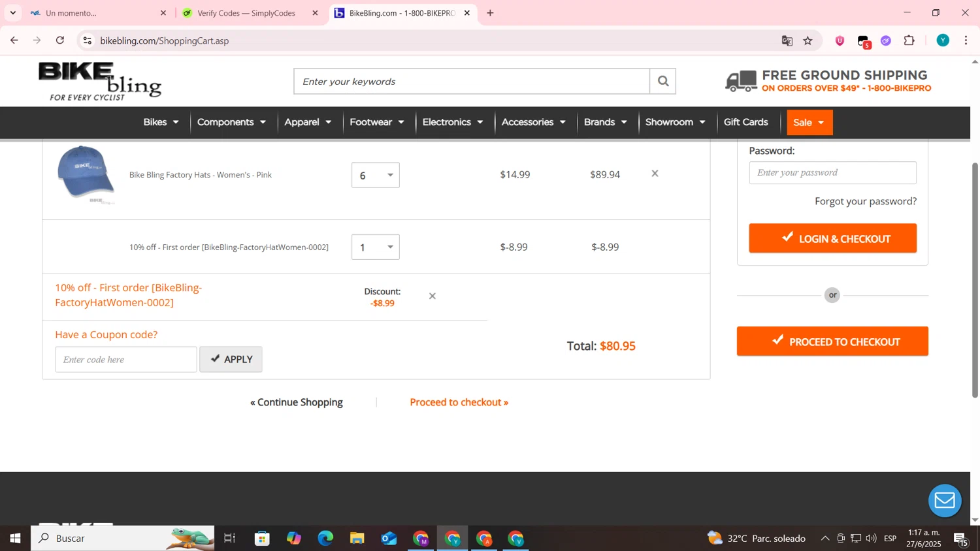Remove the Pink Women's hat item from cart
The height and width of the screenshot is (551, 980).
655,174
